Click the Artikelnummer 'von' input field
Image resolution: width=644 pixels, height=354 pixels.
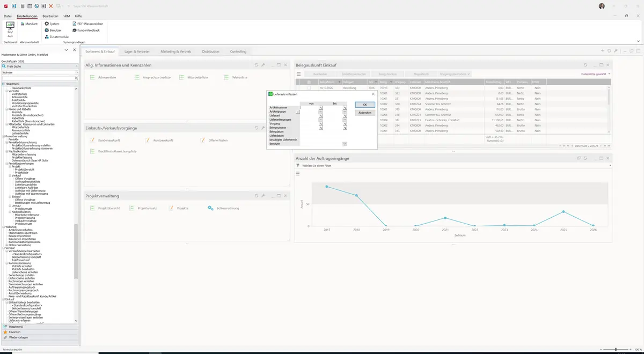(310, 107)
